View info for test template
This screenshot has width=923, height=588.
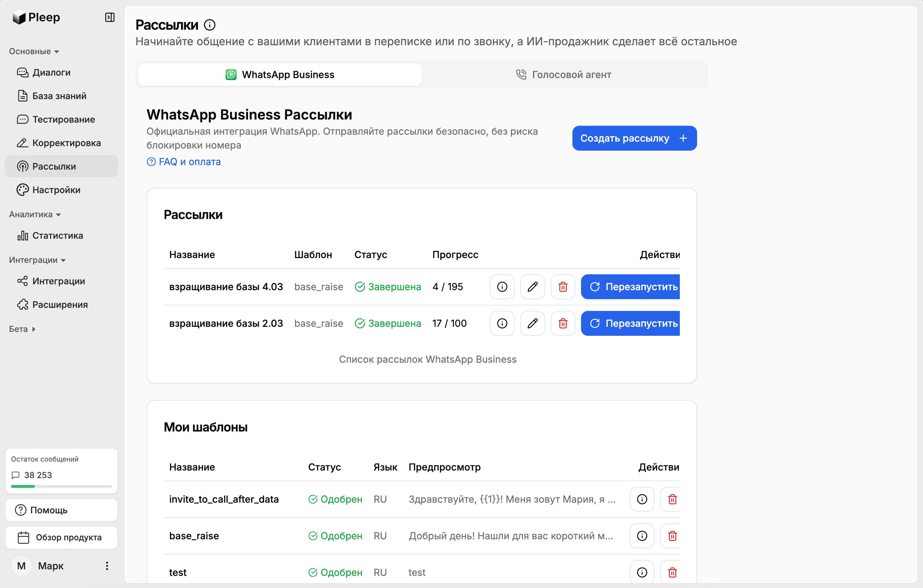pyautogui.click(x=642, y=572)
